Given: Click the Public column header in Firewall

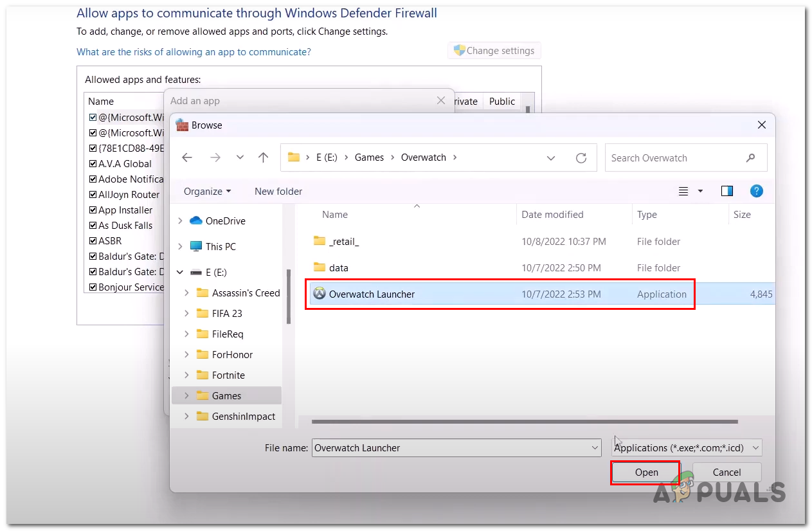Looking at the screenshot, I should (x=501, y=101).
